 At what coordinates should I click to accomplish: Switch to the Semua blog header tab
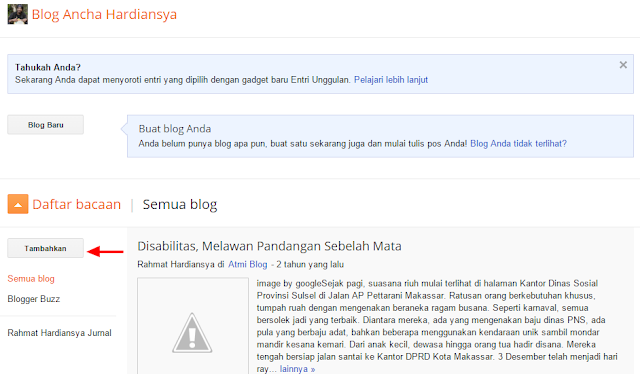click(180, 204)
